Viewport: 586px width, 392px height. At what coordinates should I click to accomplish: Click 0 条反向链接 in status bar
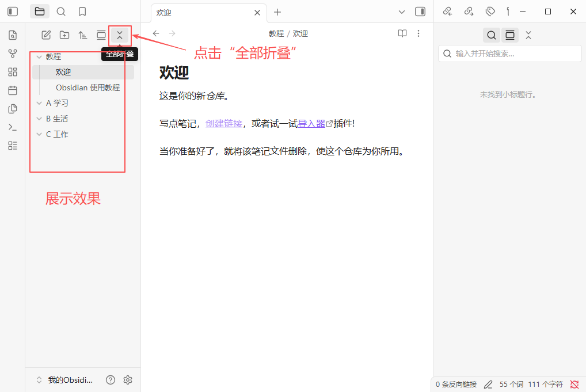click(x=456, y=384)
